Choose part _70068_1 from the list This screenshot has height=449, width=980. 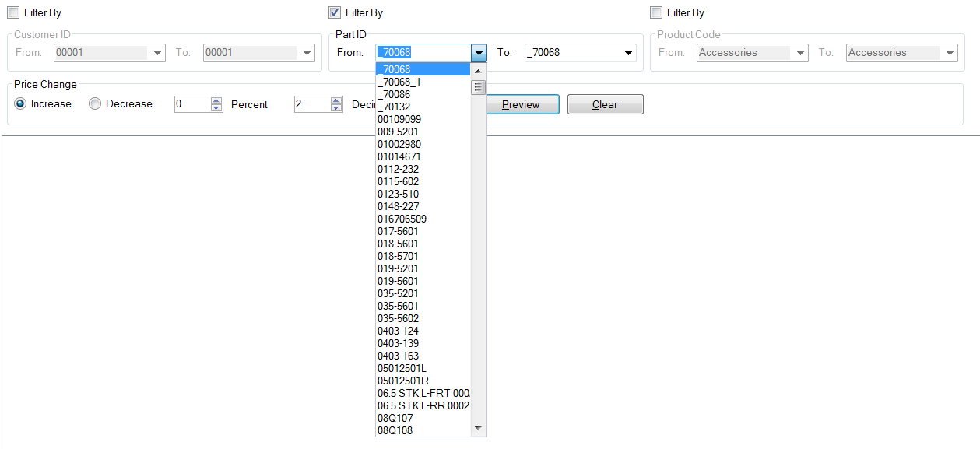click(x=399, y=82)
